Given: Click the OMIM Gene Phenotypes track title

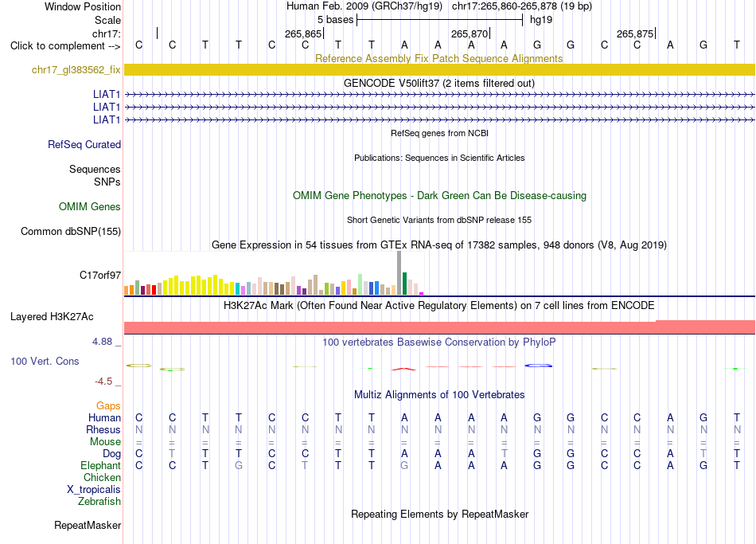Looking at the screenshot, I should click(439, 195).
